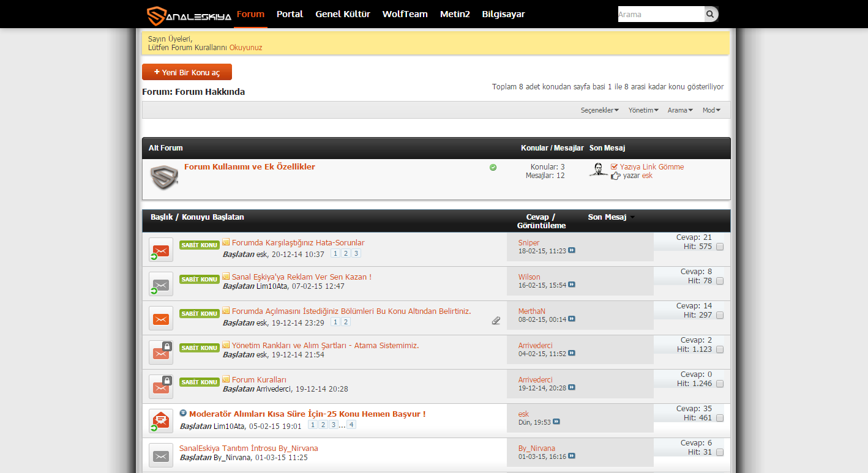
Task: Click the SanalEskiya logo
Action: (189, 15)
